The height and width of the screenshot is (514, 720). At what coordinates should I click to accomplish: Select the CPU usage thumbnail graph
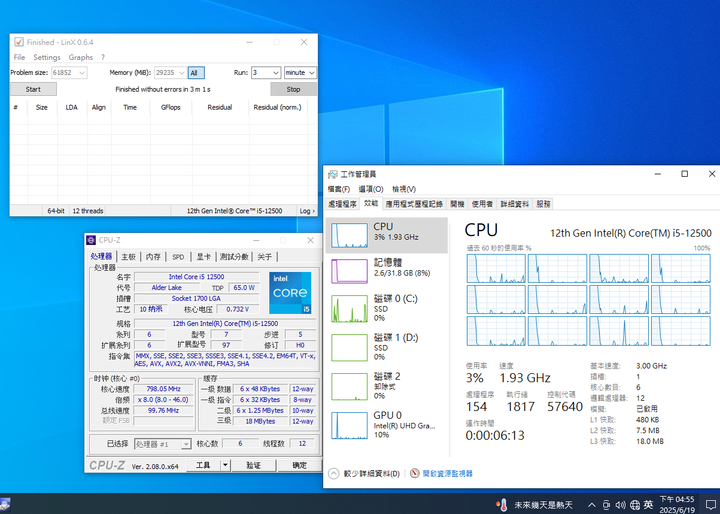(349, 236)
